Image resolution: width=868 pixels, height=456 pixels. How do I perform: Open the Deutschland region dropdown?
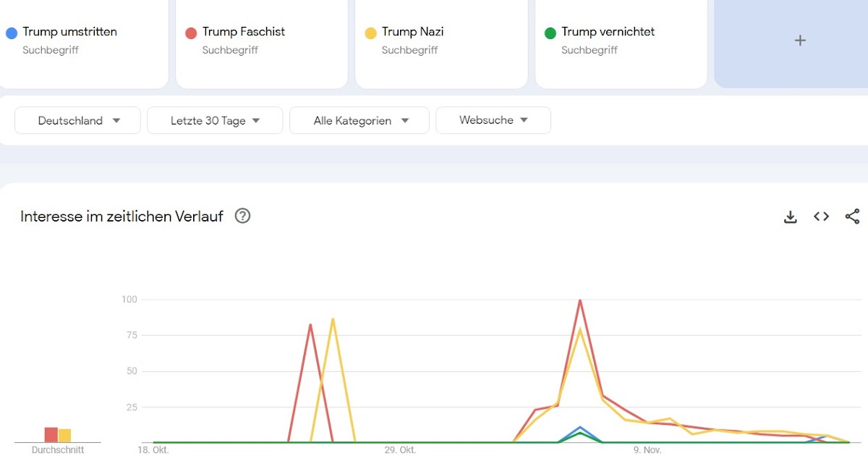[78, 121]
